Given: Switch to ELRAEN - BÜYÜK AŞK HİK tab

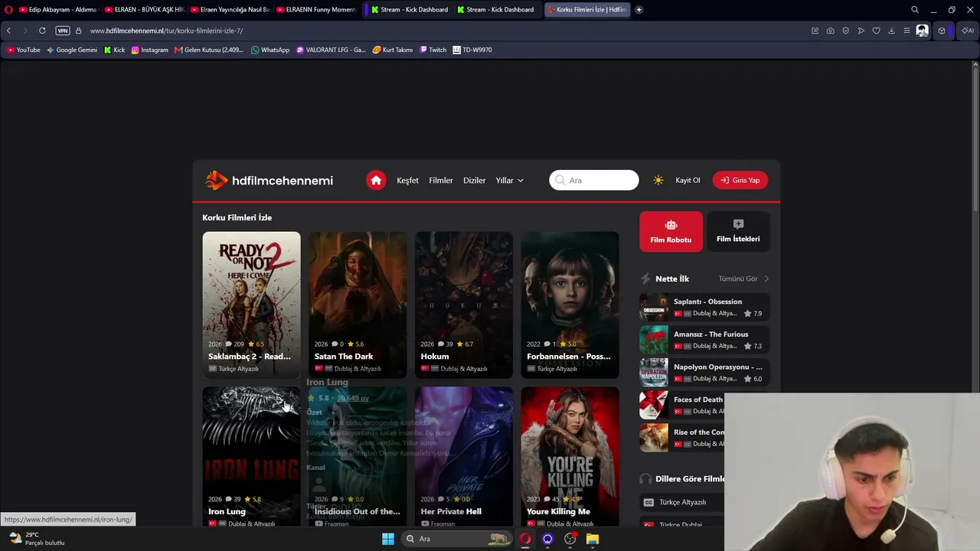Looking at the screenshot, I should tap(144, 10).
